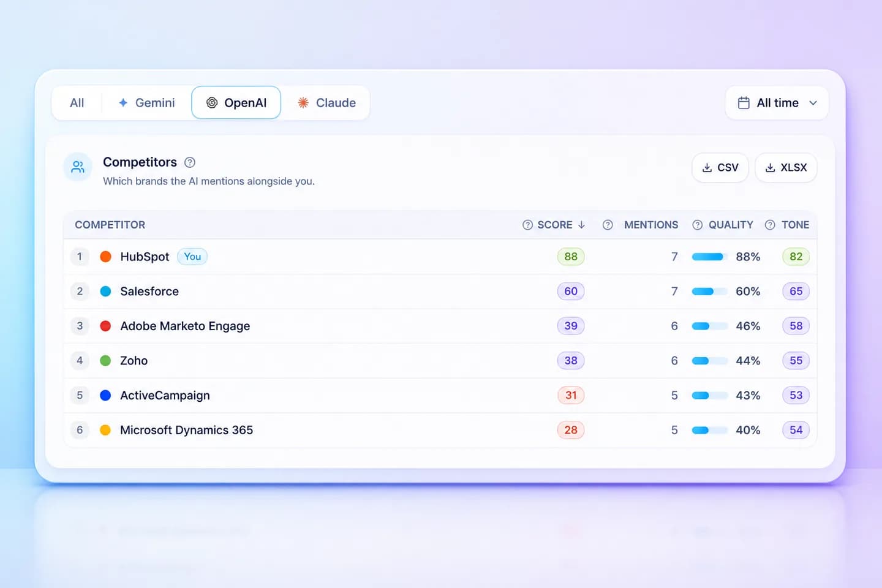Click rank number 6 for Microsoft Dynamics

point(80,430)
